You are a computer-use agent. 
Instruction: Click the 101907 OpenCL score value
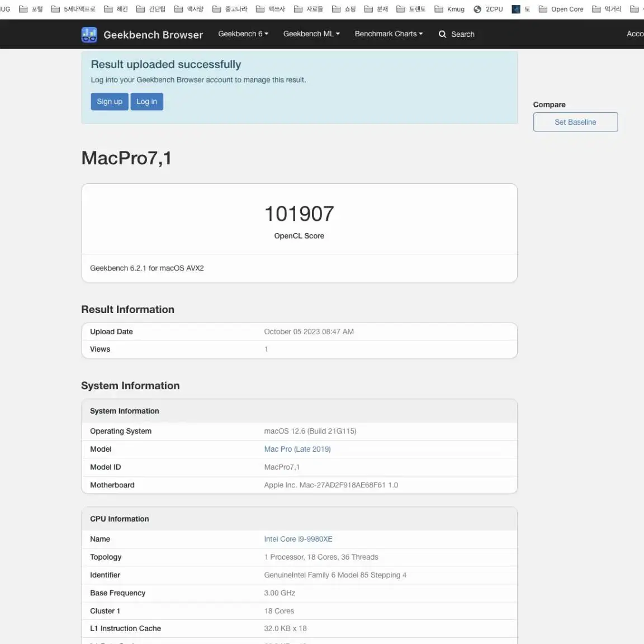click(x=300, y=214)
